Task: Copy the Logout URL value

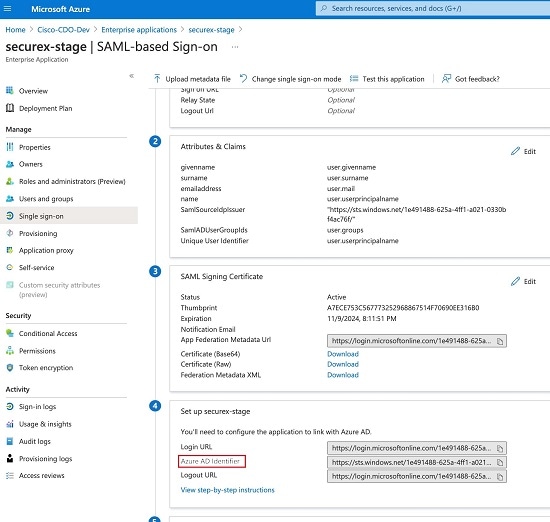Action: tap(500, 477)
